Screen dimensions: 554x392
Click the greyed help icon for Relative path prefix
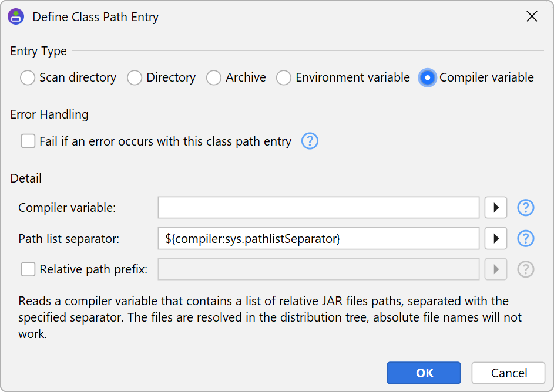[525, 269]
